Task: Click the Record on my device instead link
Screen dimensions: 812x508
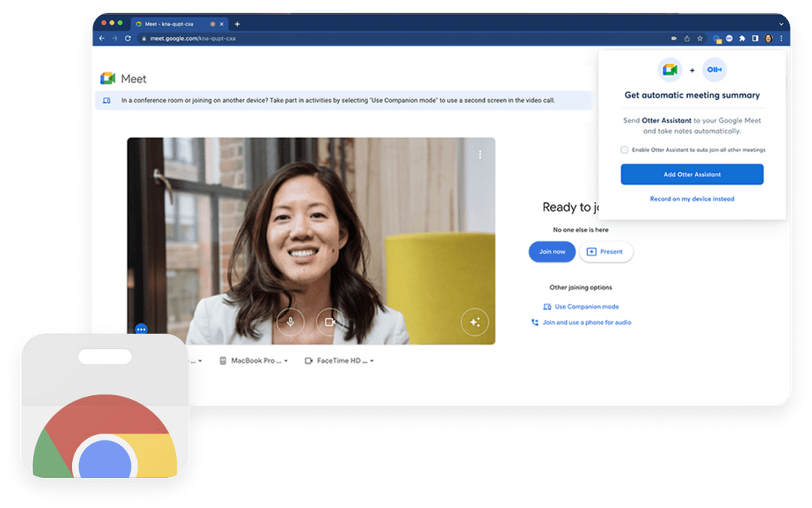Action: coord(692,198)
